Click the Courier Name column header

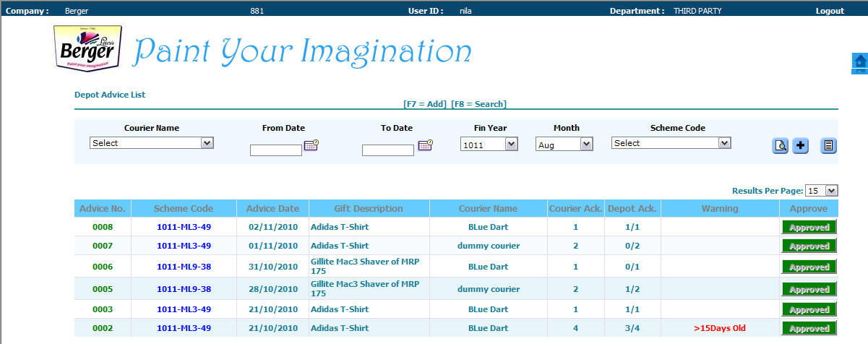(x=488, y=208)
